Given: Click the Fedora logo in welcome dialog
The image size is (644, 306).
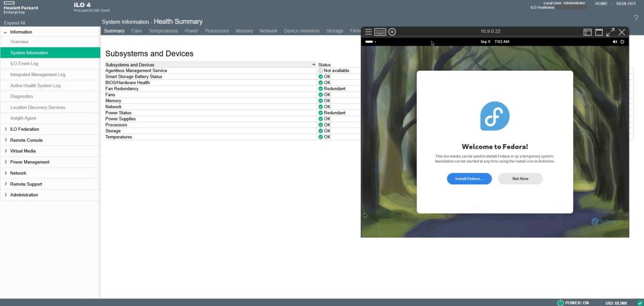Looking at the screenshot, I should pos(495,116).
